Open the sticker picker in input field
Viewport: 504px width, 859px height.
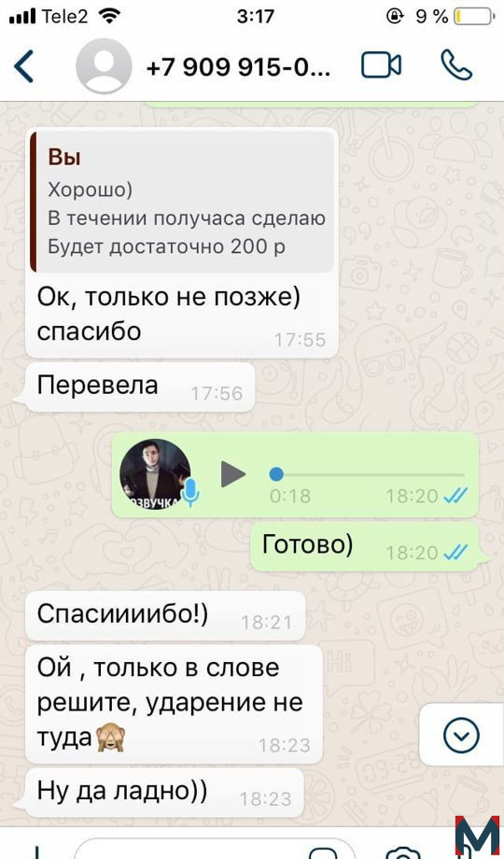[322, 853]
